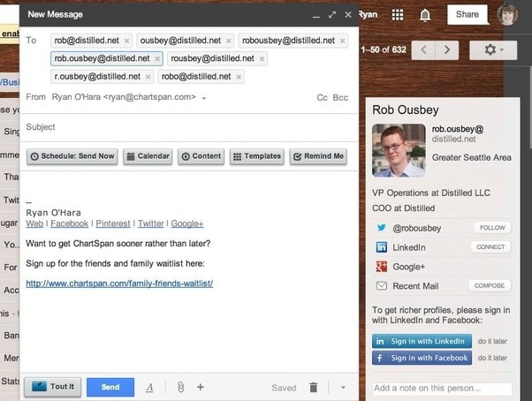Open text formatting options

point(149,388)
